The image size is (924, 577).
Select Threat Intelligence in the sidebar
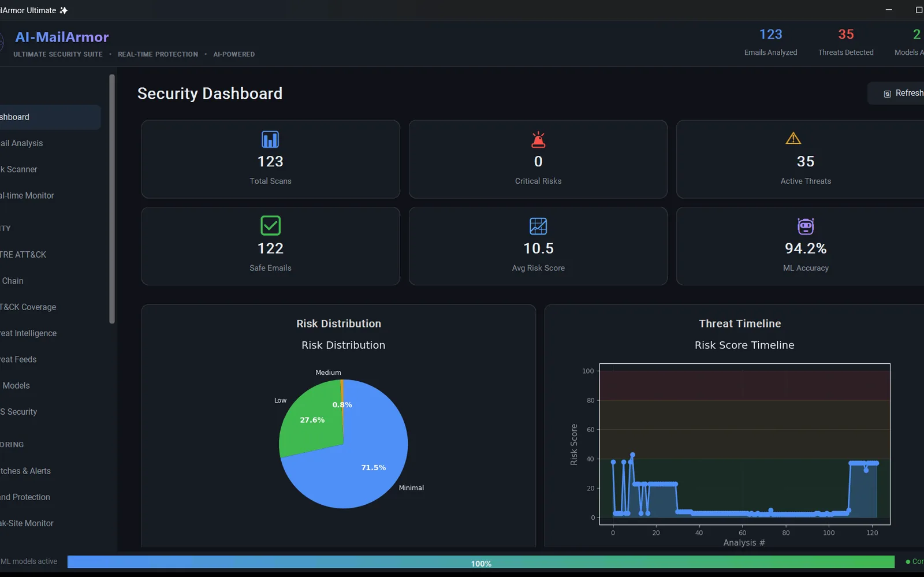tap(50, 333)
